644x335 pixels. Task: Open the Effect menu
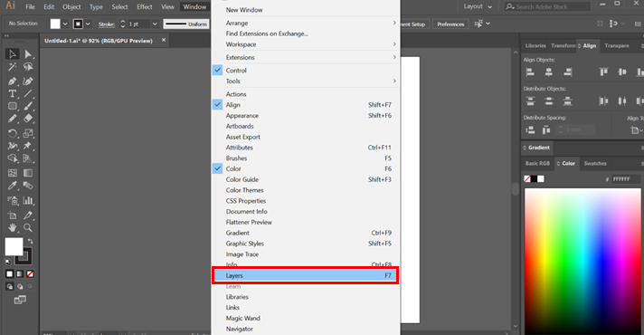(x=145, y=6)
